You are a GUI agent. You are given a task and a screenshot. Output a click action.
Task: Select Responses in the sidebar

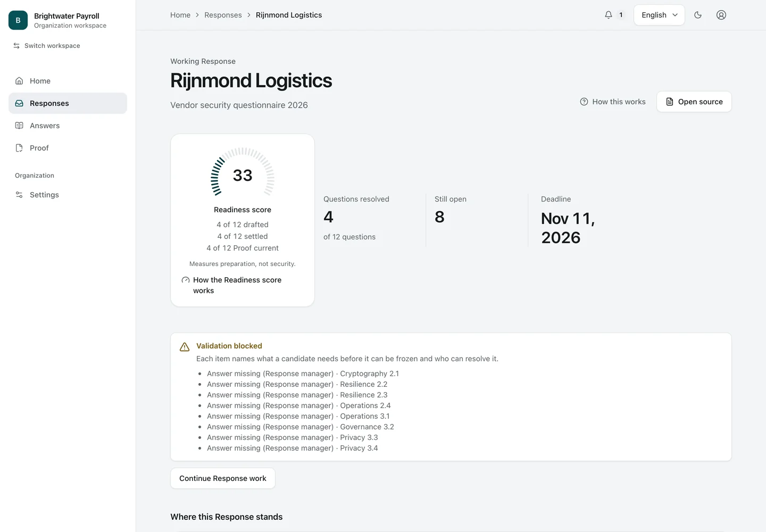coord(68,103)
